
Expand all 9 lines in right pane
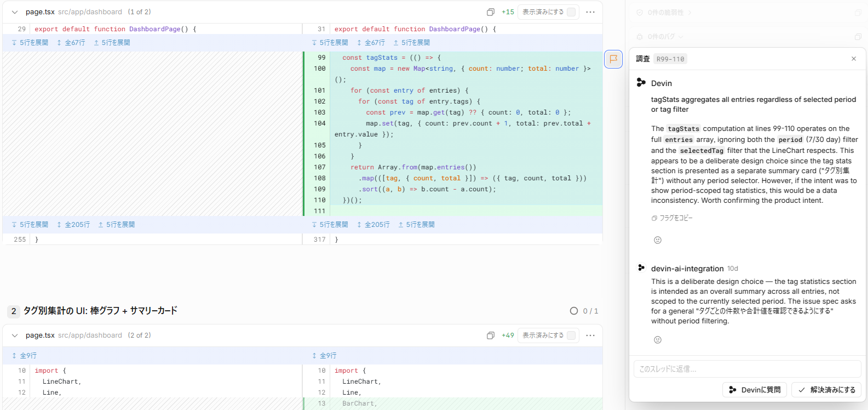[x=324, y=356]
